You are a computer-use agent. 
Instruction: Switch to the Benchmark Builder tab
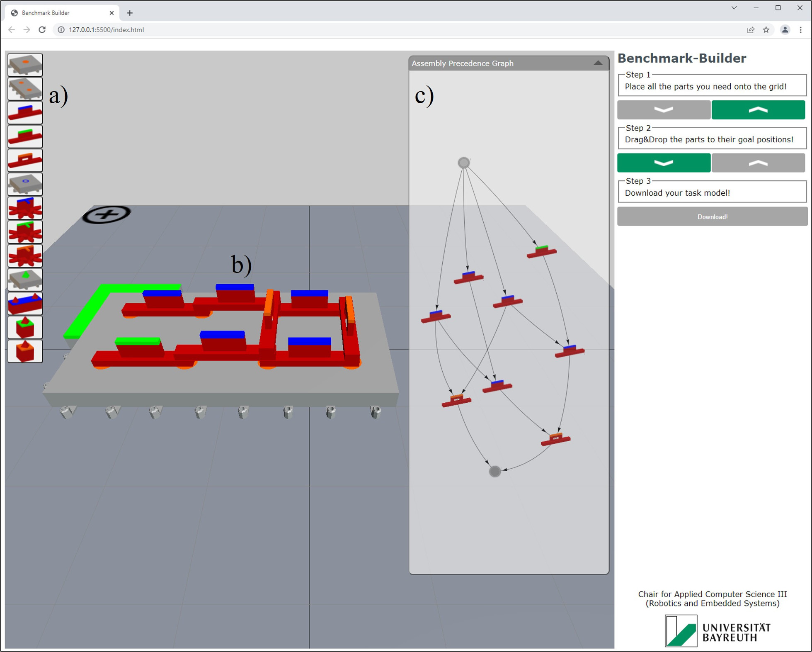(62, 13)
